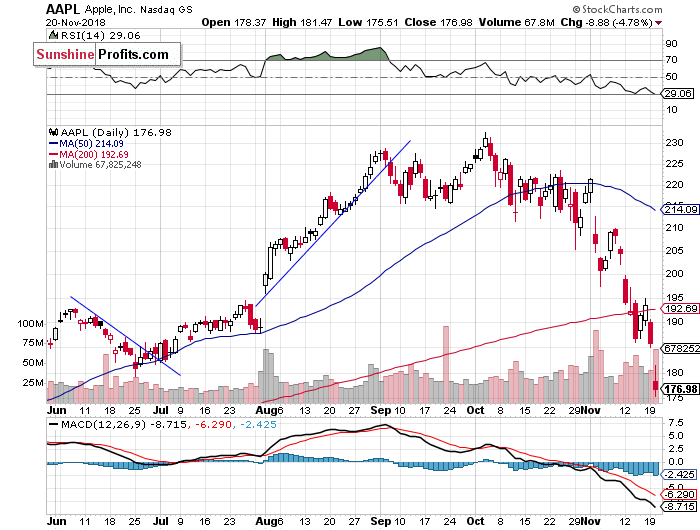Open the StockCharts.com copyright link
700x530 pixels.
(618, 9)
